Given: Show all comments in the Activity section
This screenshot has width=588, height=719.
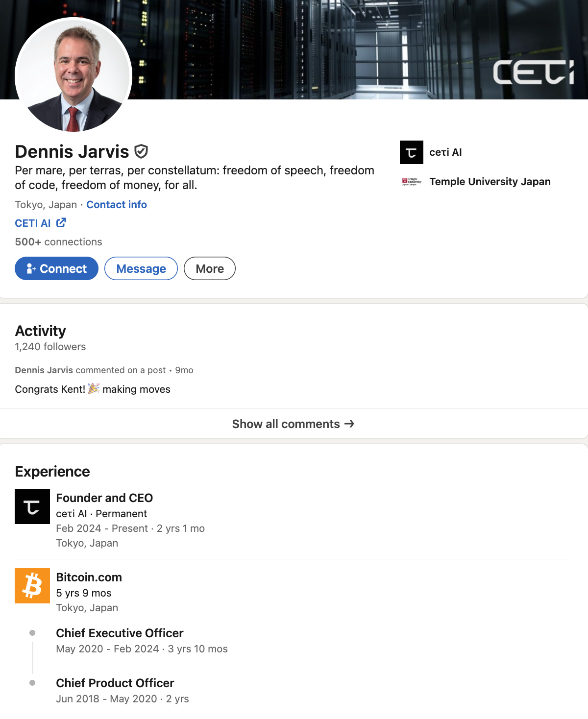Looking at the screenshot, I should tap(293, 423).
